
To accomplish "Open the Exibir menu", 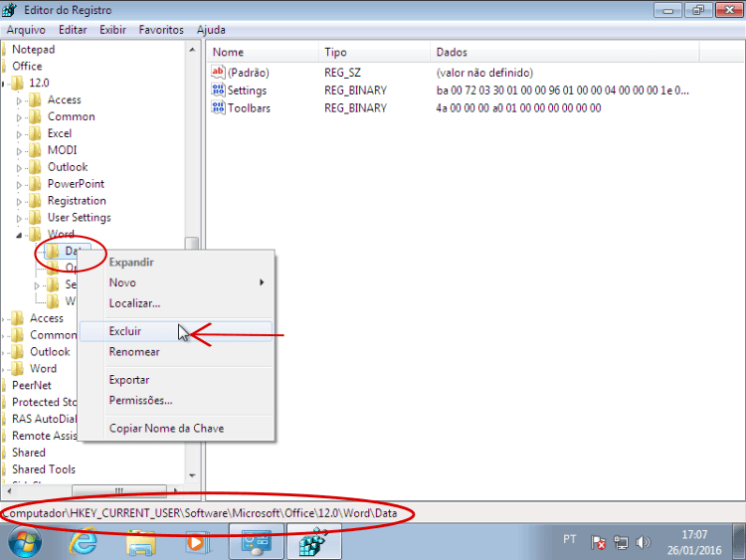I will click(112, 30).
